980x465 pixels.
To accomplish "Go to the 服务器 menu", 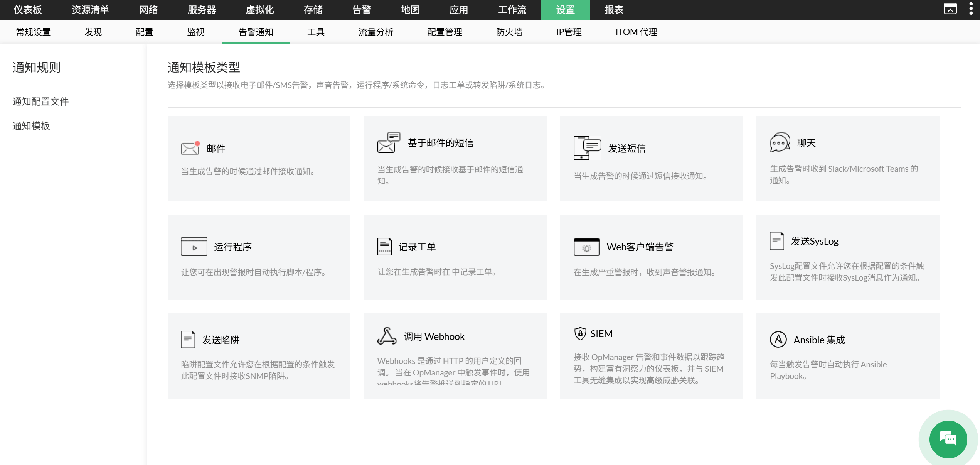I will coord(202,10).
